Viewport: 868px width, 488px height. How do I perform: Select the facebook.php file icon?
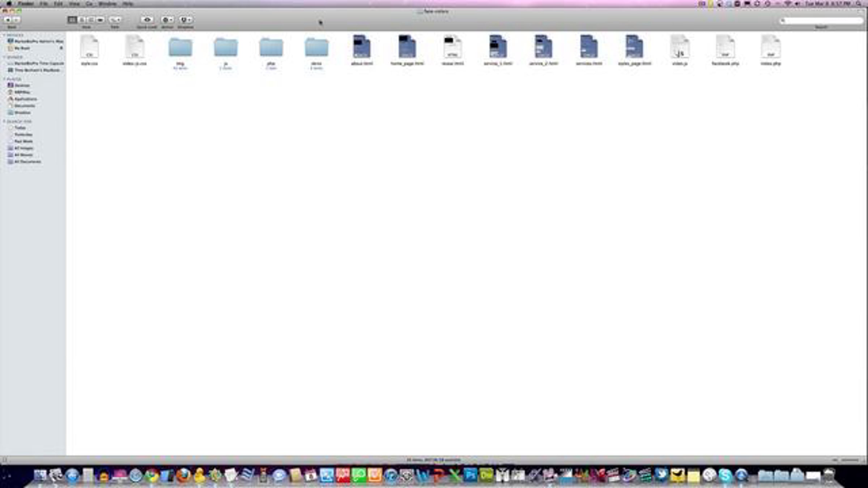tap(725, 47)
